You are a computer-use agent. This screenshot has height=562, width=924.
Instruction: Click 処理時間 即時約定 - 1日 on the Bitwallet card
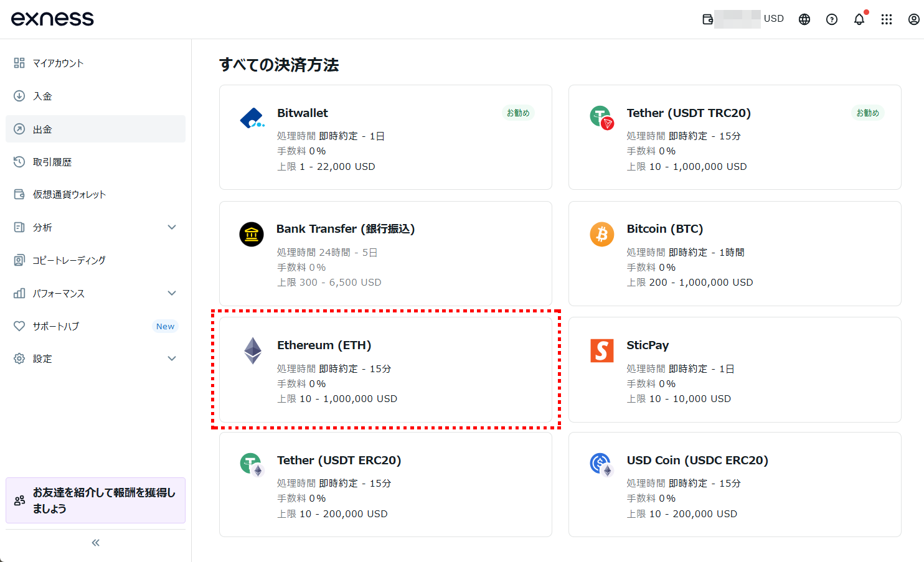point(331,136)
